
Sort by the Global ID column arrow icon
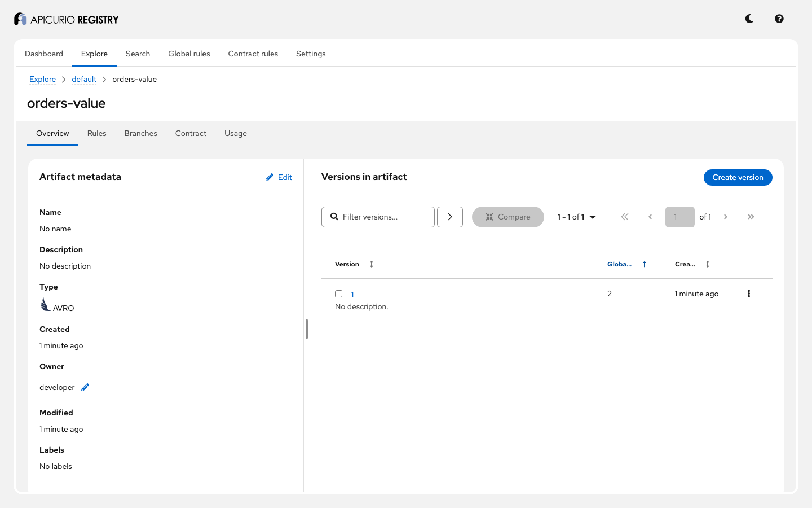click(x=645, y=264)
